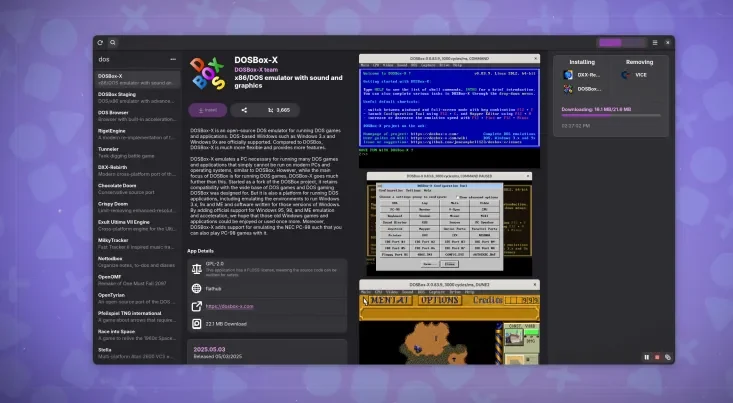Select Crispy Doom in the results list
The width and height of the screenshot is (733, 403).
(137, 207)
